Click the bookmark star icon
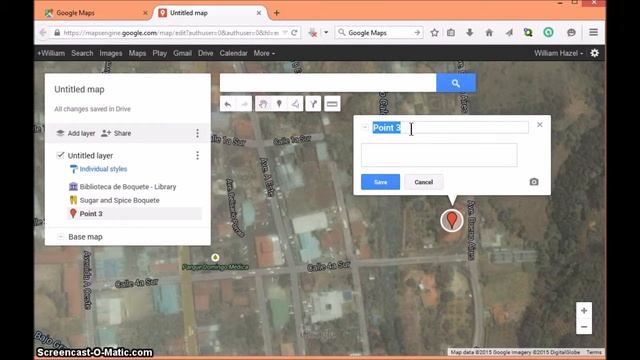The width and height of the screenshot is (640, 360). (x=434, y=33)
